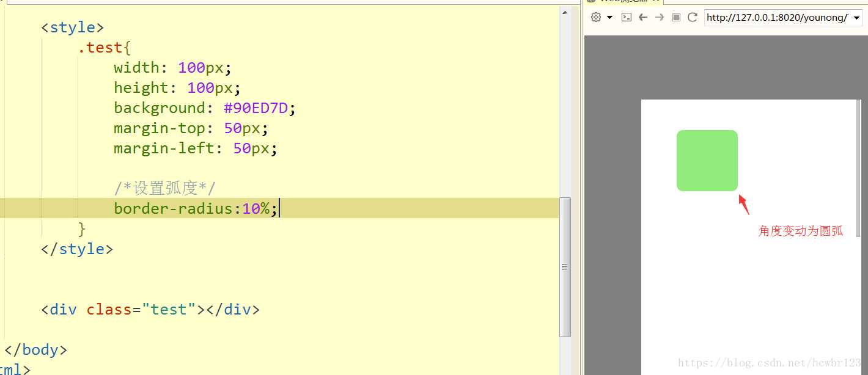The width and height of the screenshot is (868, 375).
Task: Refresh the web preview page
Action: [693, 17]
